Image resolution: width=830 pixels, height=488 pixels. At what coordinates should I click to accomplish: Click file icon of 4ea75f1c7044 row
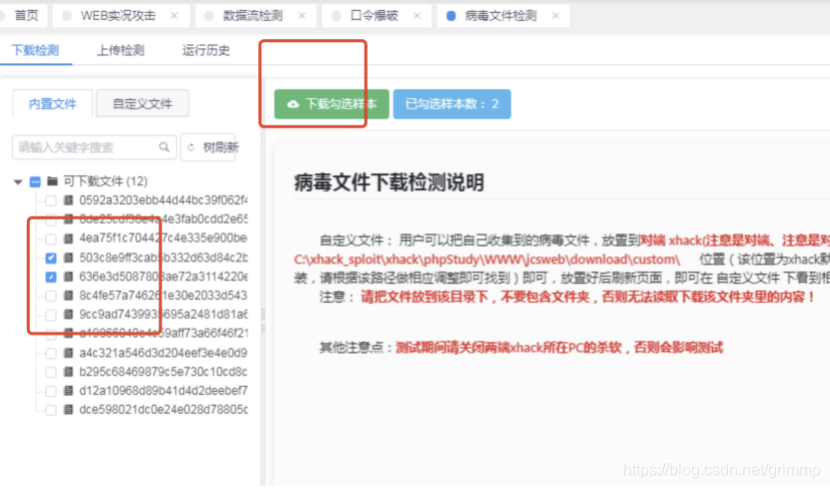coord(68,238)
